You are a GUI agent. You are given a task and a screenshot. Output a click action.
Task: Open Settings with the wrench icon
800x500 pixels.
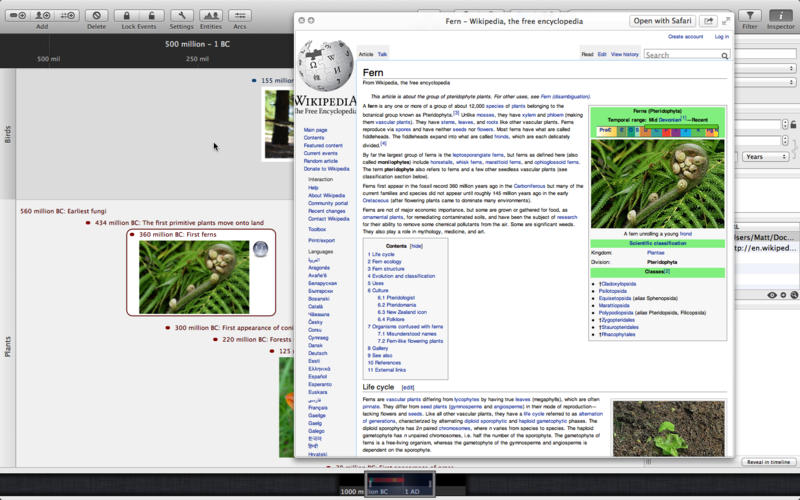181,16
